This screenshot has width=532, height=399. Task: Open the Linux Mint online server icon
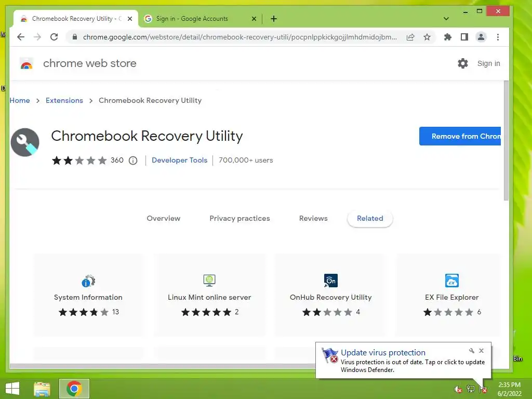coord(209,281)
